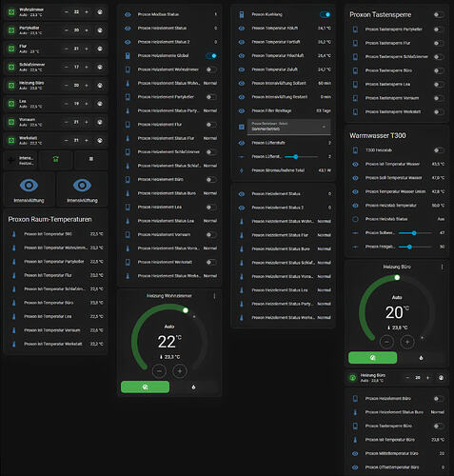The width and height of the screenshot is (454, 476).
Task: Click the icon of Proxon Tastensperre Partykeller
Action: [x=355, y=30]
